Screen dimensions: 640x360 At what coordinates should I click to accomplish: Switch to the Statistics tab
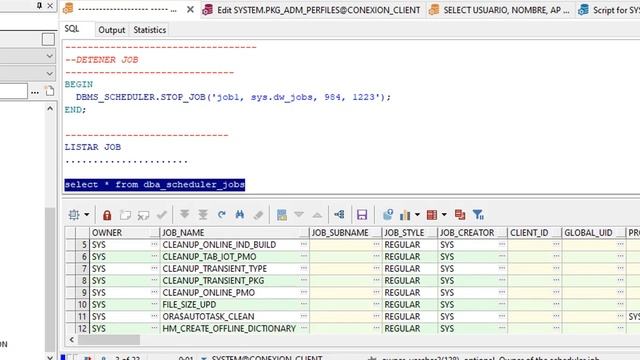point(149,30)
